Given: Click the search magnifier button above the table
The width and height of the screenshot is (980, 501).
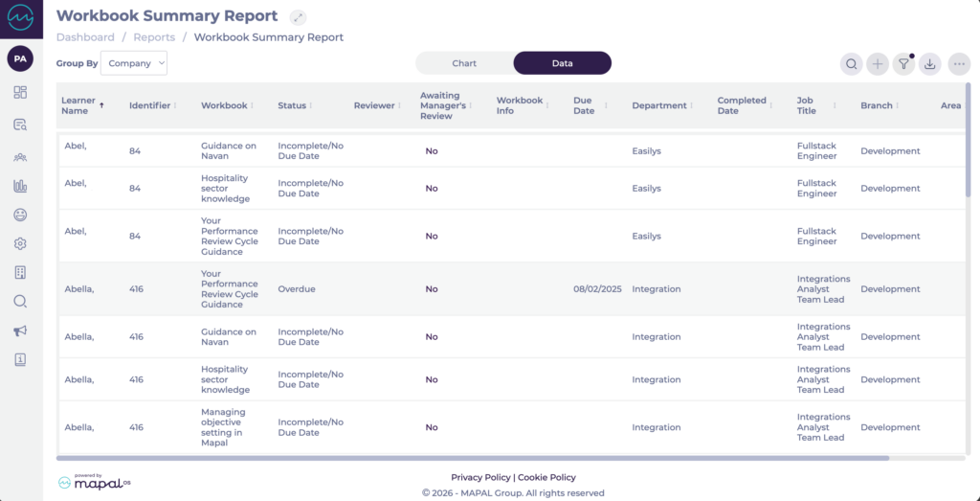Looking at the screenshot, I should coord(851,64).
